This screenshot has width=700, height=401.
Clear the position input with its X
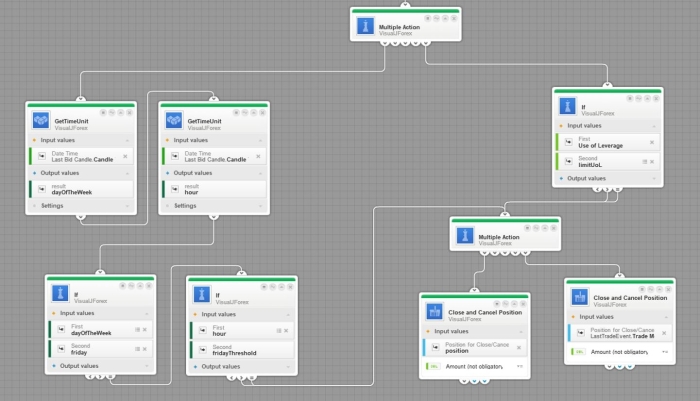[519, 347]
